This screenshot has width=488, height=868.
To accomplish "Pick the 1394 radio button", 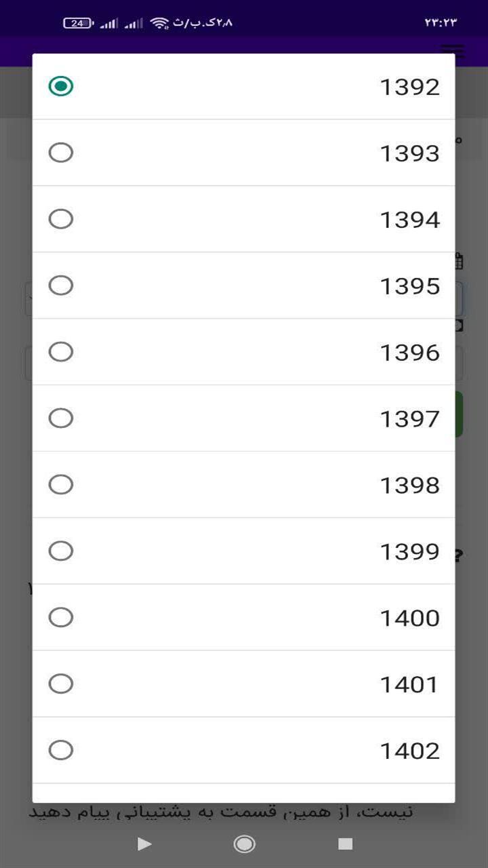I will click(61, 219).
